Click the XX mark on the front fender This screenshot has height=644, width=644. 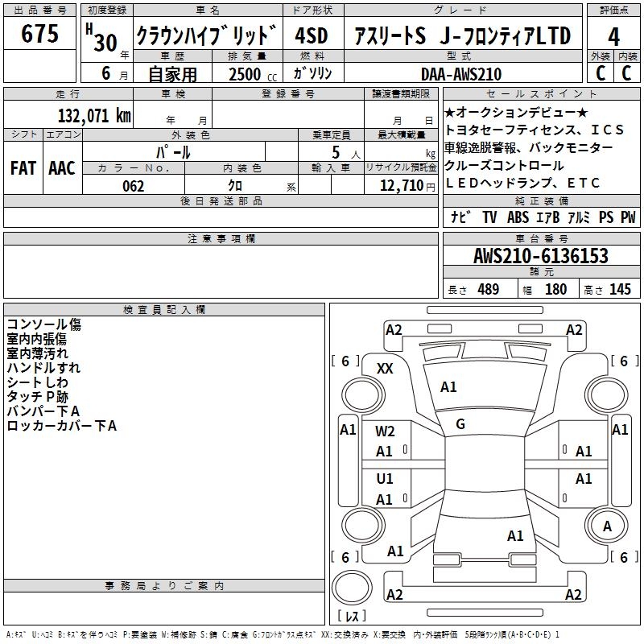pyautogui.click(x=386, y=368)
